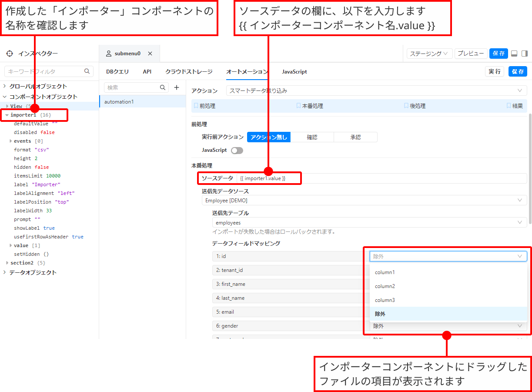Choose column2 from the mapping dropdown list
This screenshot has width=532, height=392.
click(385, 286)
